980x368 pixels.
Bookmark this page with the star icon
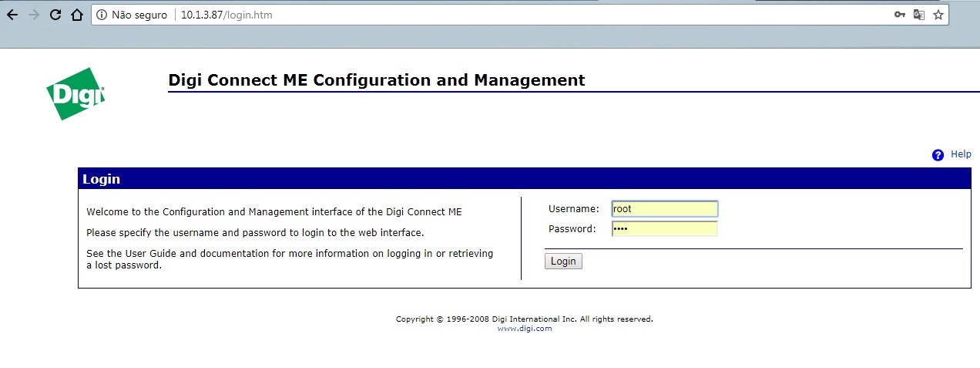coord(938,15)
